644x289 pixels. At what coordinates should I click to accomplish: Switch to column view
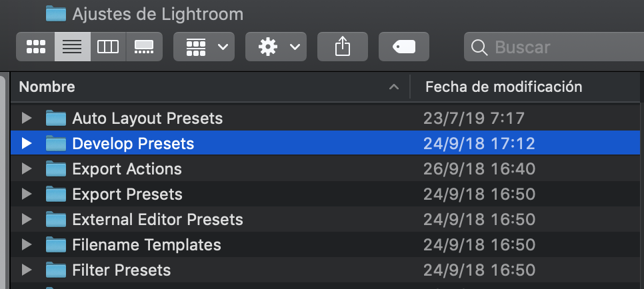[108, 47]
